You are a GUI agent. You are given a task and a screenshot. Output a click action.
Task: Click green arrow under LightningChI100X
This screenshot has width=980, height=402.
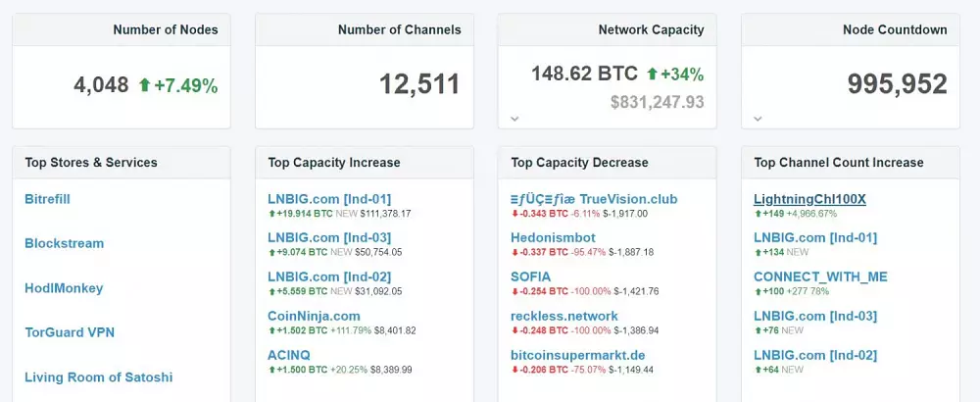pos(758,213)
